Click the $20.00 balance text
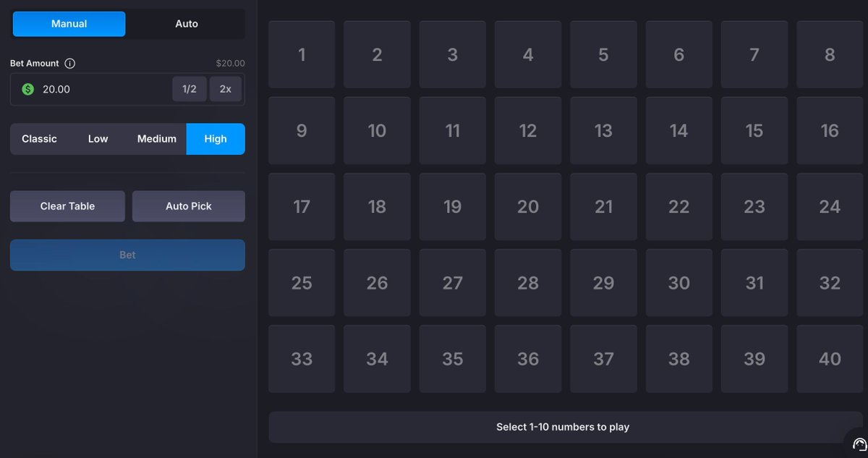Screen dimensions: 868x458 (x=230, y=64)
